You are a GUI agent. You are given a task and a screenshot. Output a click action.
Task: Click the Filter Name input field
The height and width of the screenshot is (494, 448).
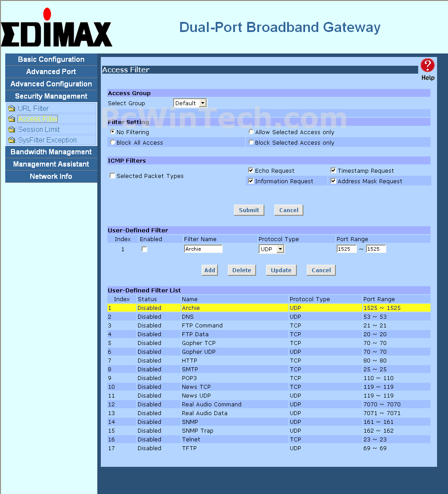(203, 249)
